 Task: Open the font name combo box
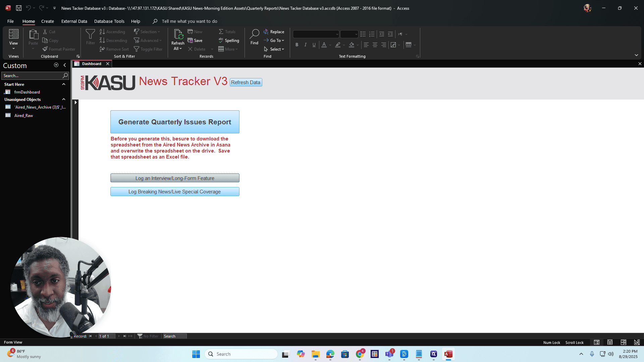point(316,34)
